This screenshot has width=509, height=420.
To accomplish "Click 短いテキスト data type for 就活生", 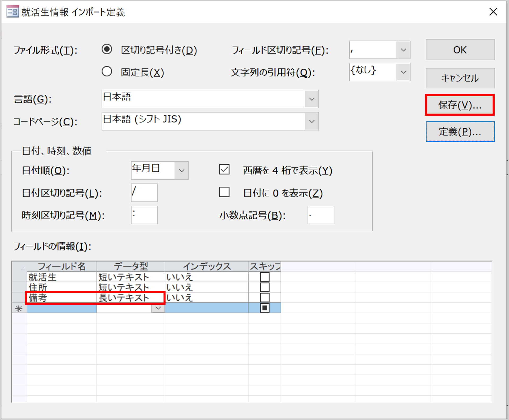I will point(131,277).
